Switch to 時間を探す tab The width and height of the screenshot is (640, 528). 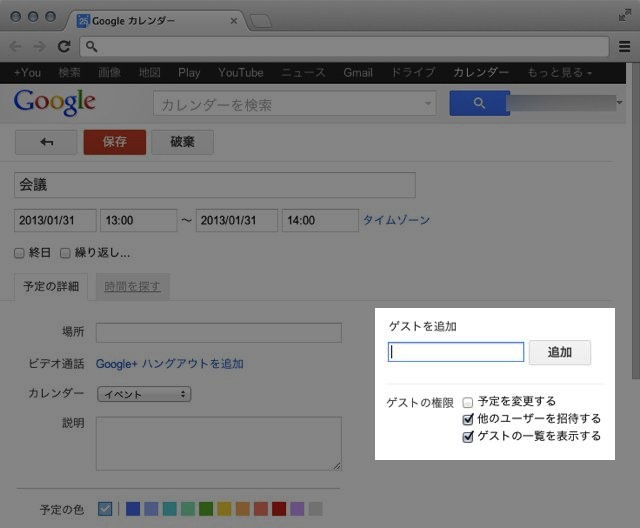pos(132,286)
